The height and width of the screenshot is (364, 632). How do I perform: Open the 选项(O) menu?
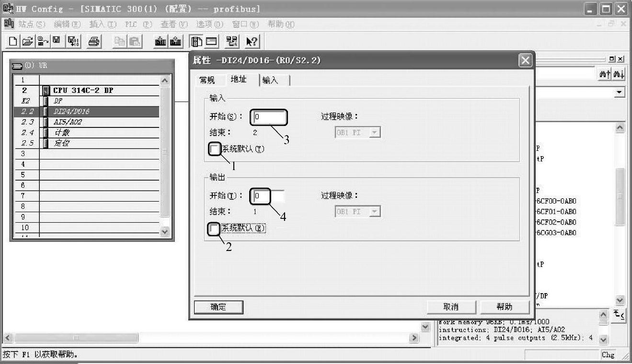tap(210, 24)
